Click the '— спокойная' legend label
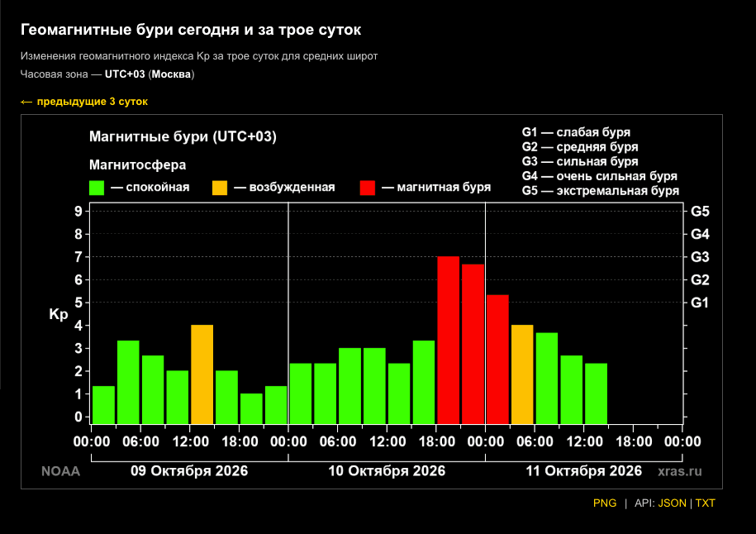 tap(150, 187)
